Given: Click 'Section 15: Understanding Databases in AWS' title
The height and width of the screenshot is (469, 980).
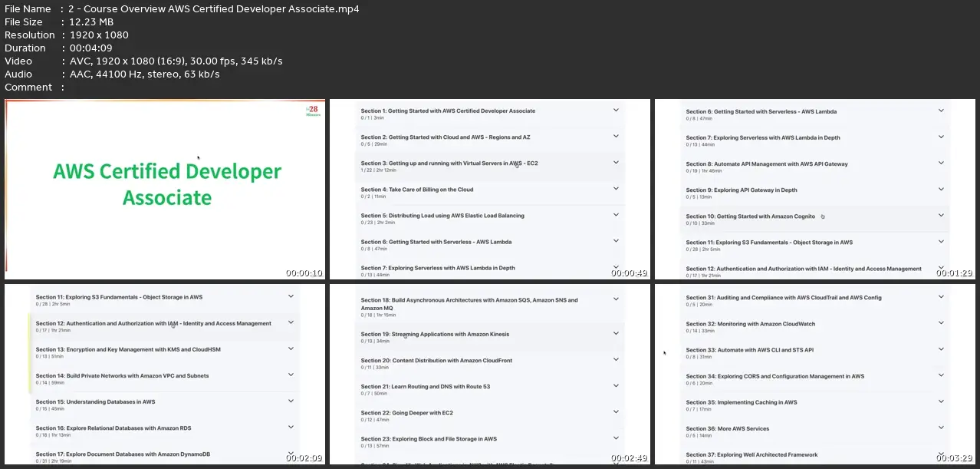Looking at the screenshot, I should [95, 402].
